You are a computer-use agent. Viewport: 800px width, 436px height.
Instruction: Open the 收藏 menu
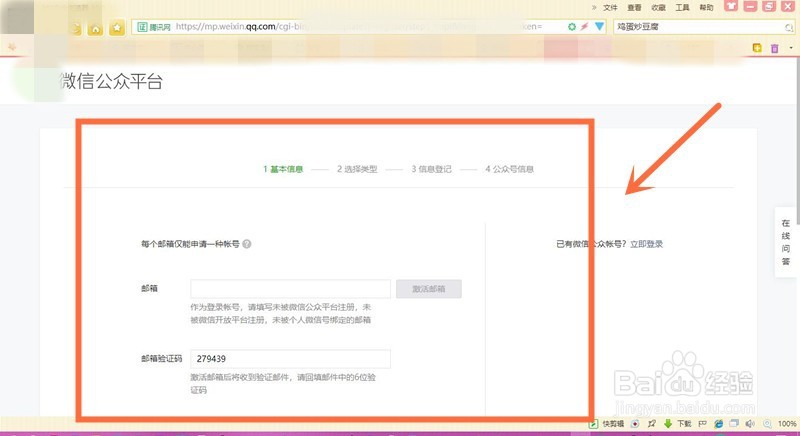pos(658,8)
